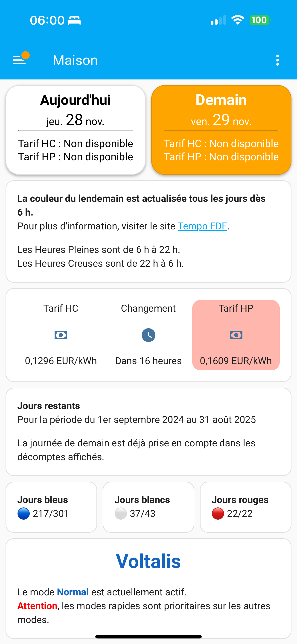This screenshot has width=297, height=644.
Task: Tap the blue circle for Jours bleus
Action: (x=24, y=513)
